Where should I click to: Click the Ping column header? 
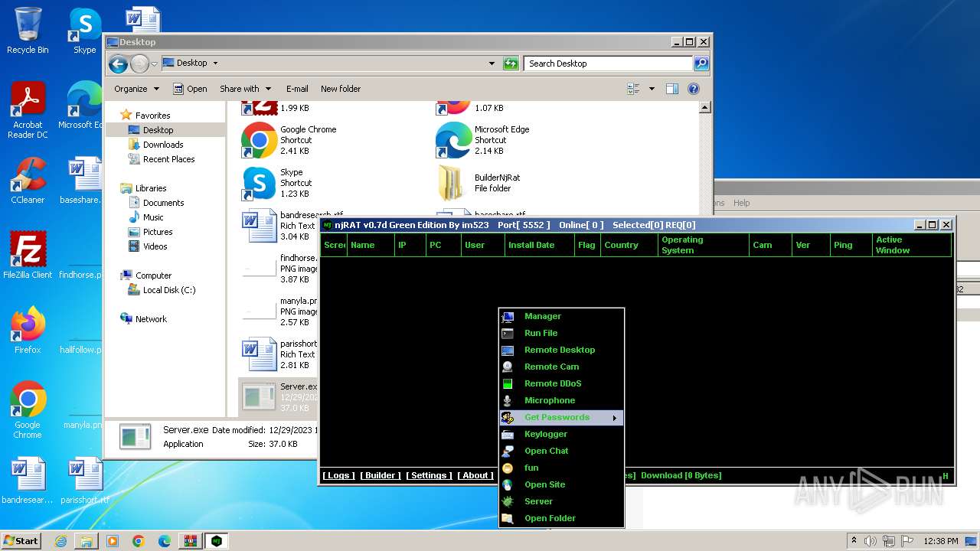click(851, 245)
